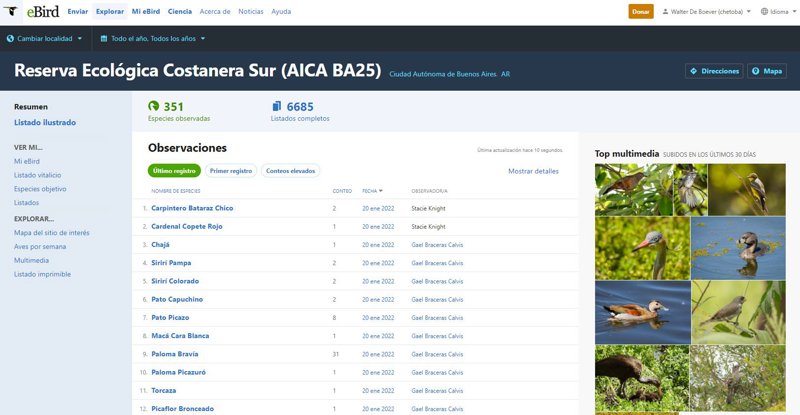Screen dimensions: 800x415
Task: Open the first top multimedia bird photo
Action: click(x=632, y=189)
